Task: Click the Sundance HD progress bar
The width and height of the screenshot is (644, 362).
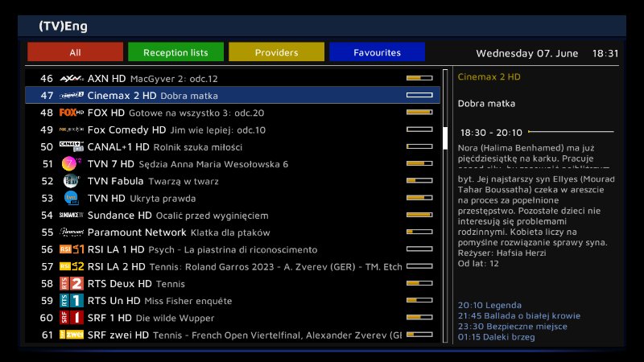Action: click(x=419, y=215)
